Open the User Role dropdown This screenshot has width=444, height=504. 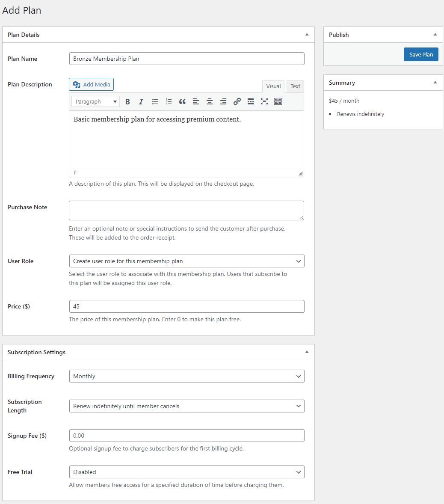pos(186,261)
